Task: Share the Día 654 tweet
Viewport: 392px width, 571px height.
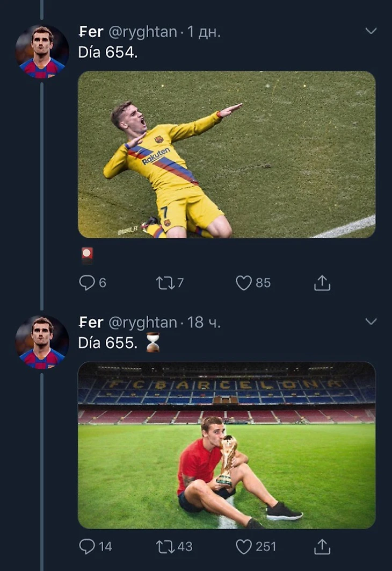Action: pos(322,283)
